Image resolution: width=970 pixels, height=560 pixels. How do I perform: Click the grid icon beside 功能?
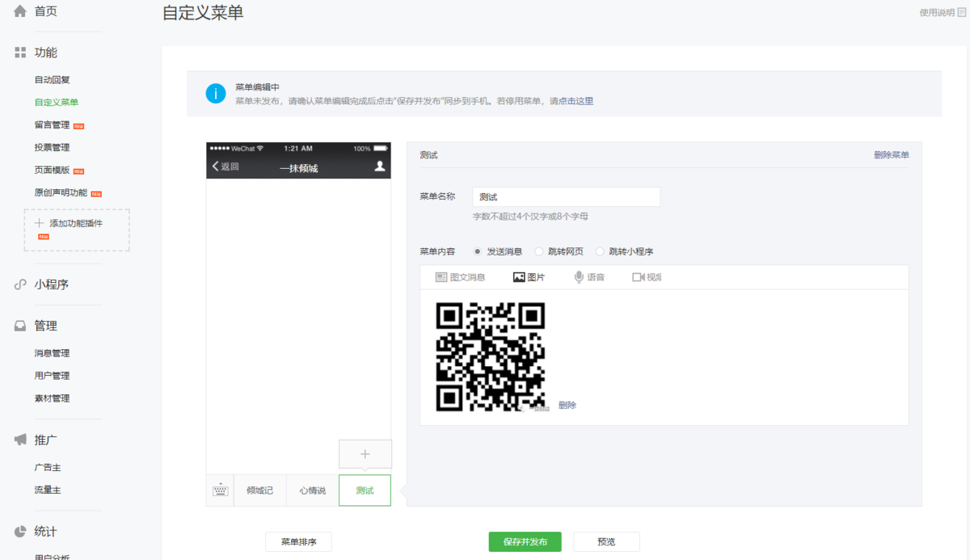pyautogui.click(x=20, y=53)
